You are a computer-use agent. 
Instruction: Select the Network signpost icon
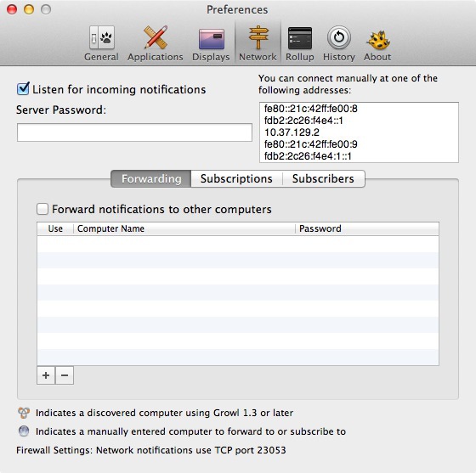tap(258, 37)
